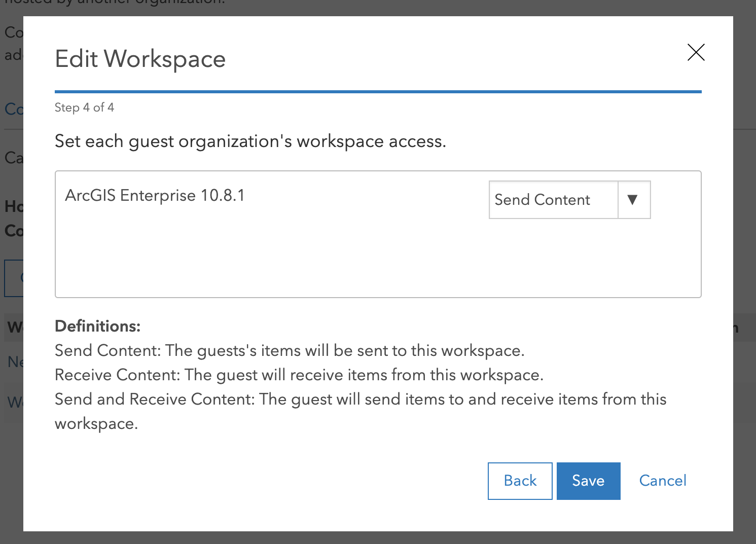Click the Send Content definition line

click(x=289, y=350)
